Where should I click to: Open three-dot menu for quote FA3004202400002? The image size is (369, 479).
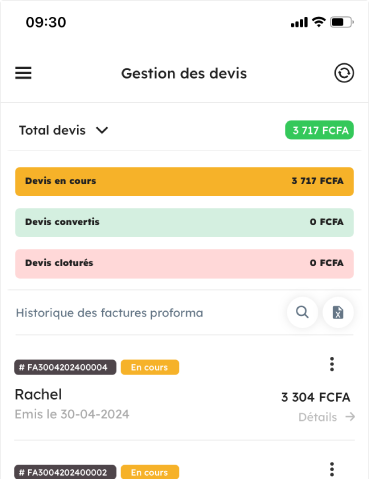[x=332, y=469]
